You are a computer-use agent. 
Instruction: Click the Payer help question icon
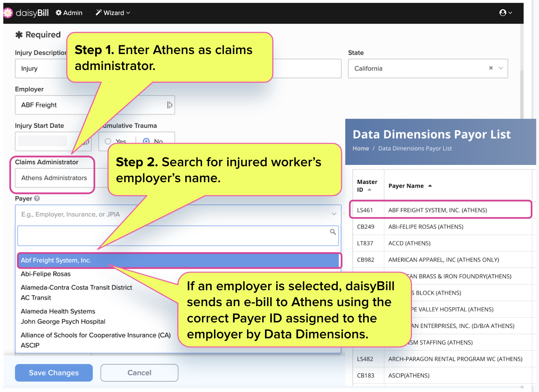pyautogui.click(x=37, y=198)
